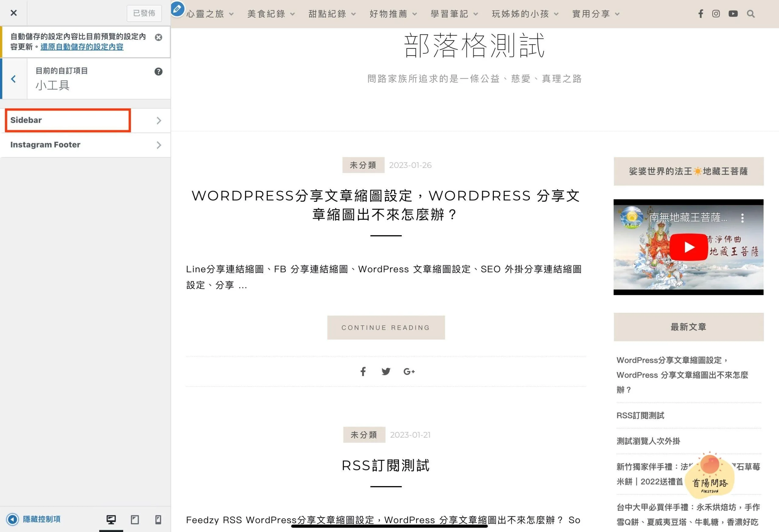Click the YouTube icon in header
779x532 pixels.
tap(733, 14)
